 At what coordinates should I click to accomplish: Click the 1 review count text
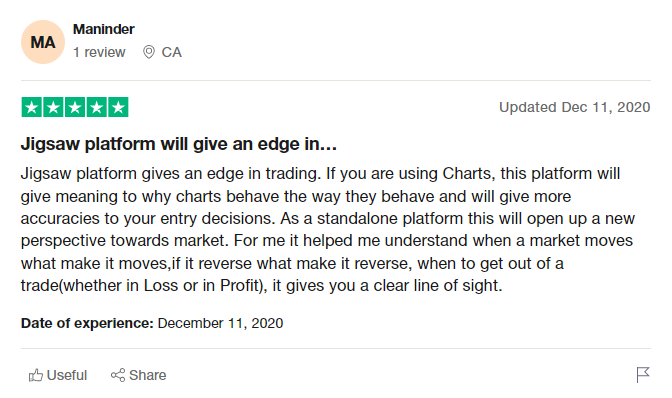[99, 52]
